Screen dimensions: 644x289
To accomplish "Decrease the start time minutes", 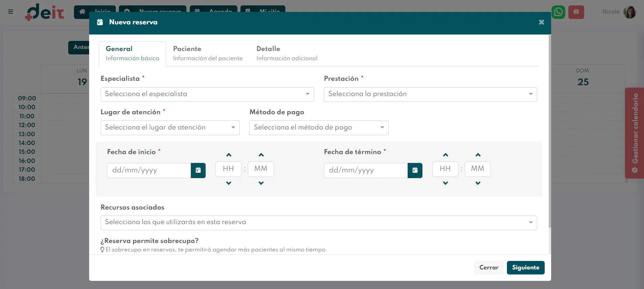I will [x=261, y=183].
